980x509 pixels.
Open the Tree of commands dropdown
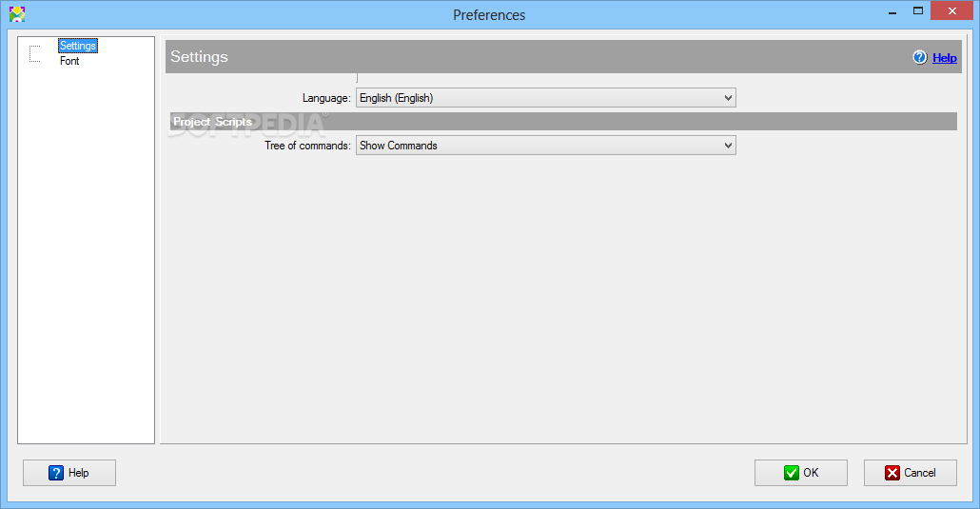click(545, 145)
